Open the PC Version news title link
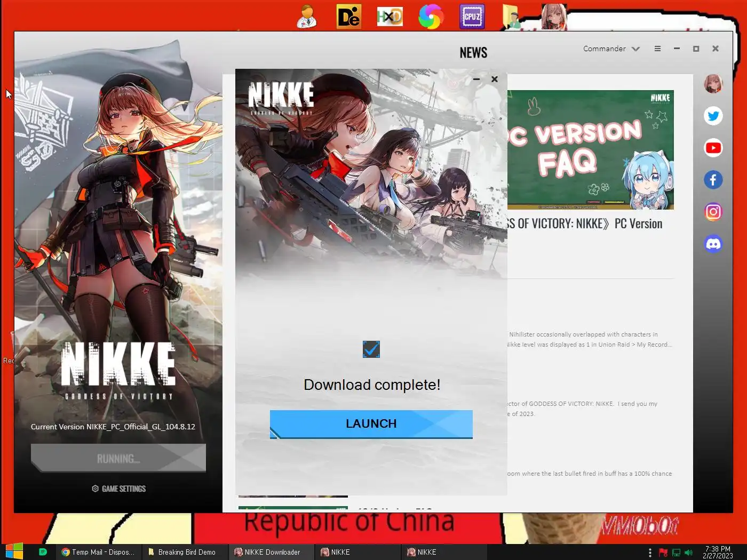This screenshot has height=560, width=747. pyautogui.click(x=585, y=223)
